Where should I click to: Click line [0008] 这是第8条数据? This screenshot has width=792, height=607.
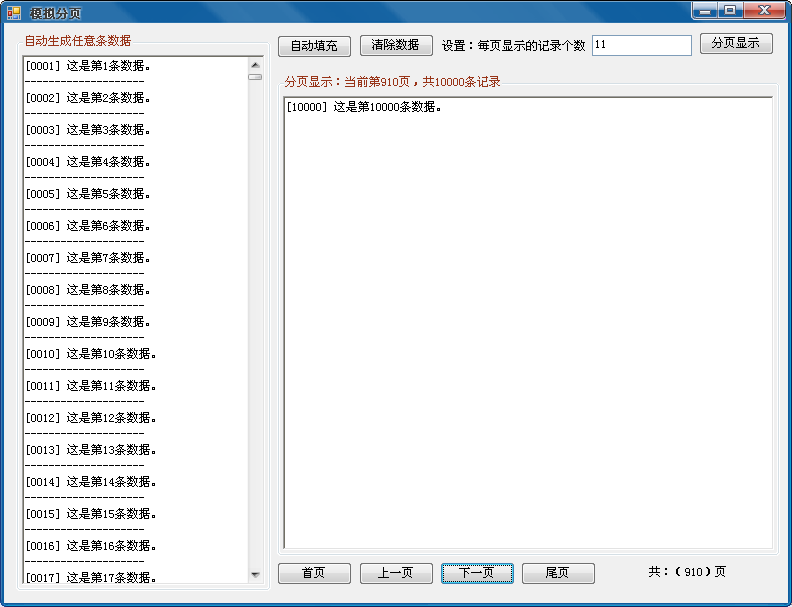pyautogui.click(x=88, y=290)
